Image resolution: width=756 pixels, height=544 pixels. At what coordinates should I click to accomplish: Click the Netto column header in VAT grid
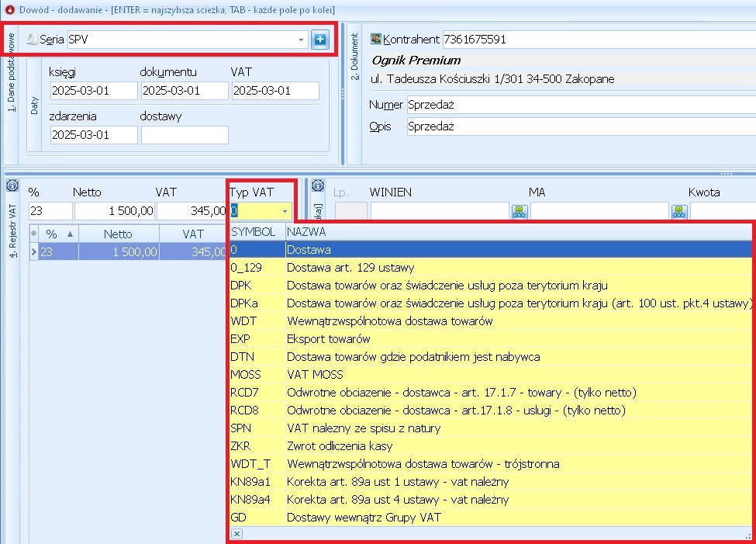coord(119,234)
